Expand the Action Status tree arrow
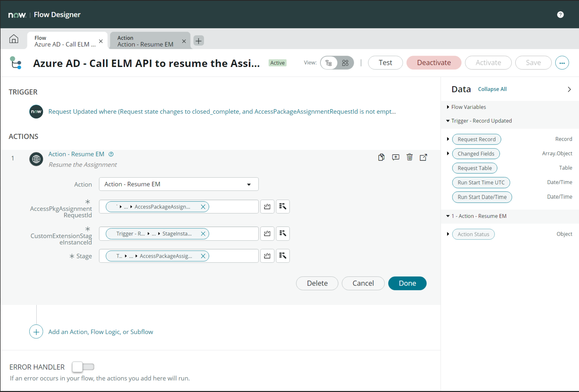This screenshot has height=392, width=579. click(448, 234)
